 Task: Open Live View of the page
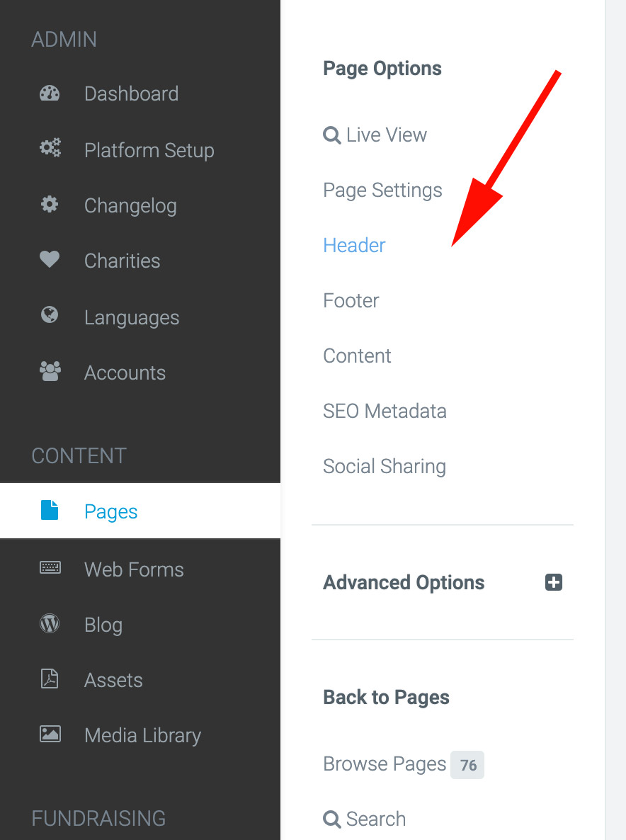(x=375, y=135)
